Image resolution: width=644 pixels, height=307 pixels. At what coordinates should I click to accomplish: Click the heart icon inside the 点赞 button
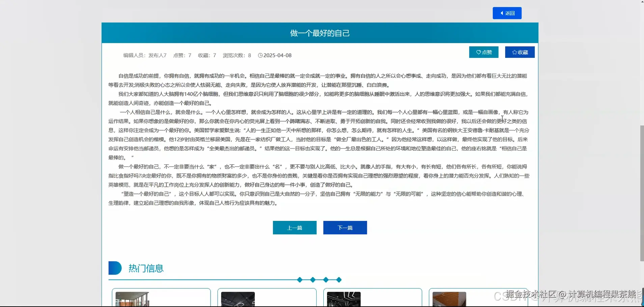[478, 52]
